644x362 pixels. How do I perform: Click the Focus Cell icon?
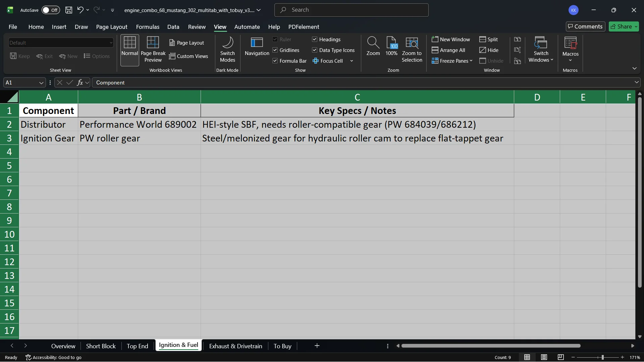pyautogui.click(x=316, y=61)
